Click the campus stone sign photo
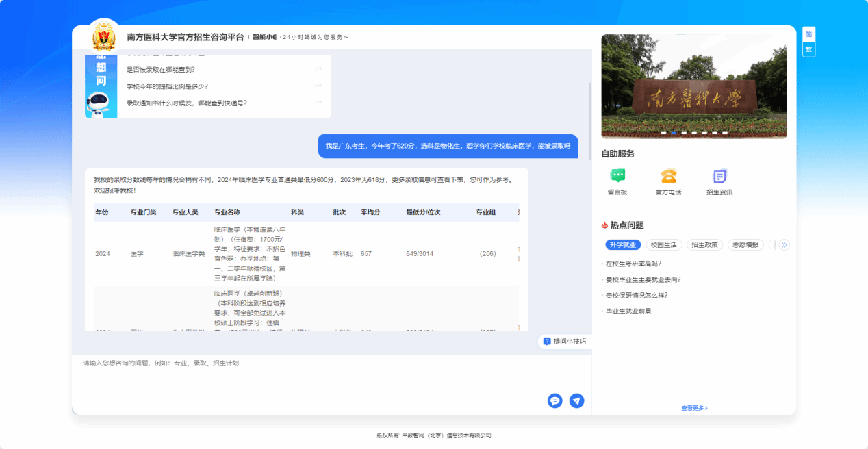Image resolution: width=868 pixels, height=449 pixels. (694, 86)
